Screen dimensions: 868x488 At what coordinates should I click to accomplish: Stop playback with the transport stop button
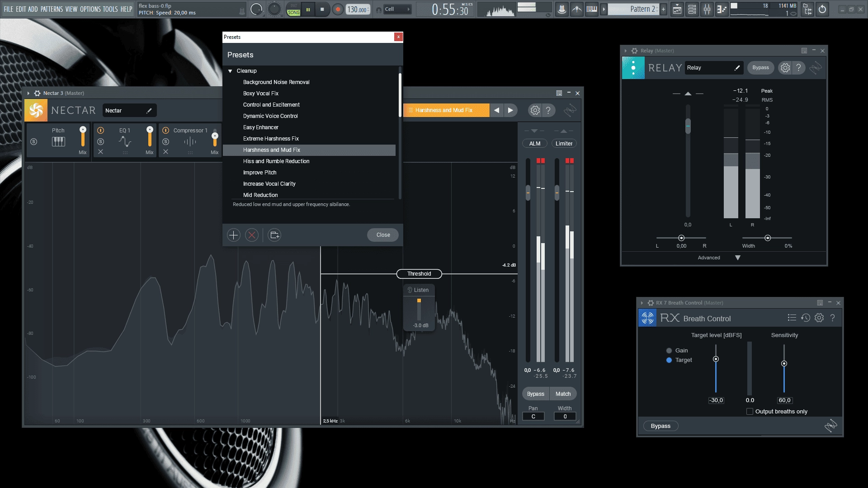pos(322,9)
